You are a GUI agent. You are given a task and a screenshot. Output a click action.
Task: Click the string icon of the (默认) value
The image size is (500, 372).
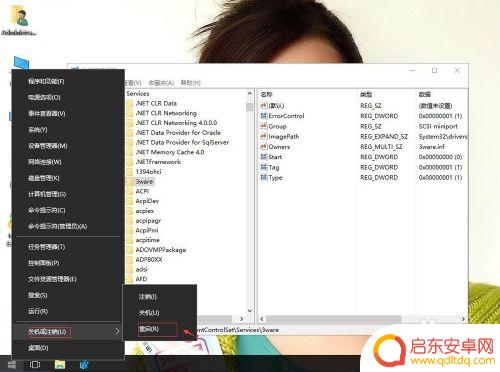coord(264,106)
